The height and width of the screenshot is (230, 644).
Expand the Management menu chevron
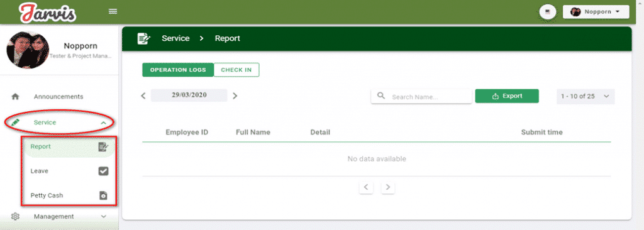104,216
